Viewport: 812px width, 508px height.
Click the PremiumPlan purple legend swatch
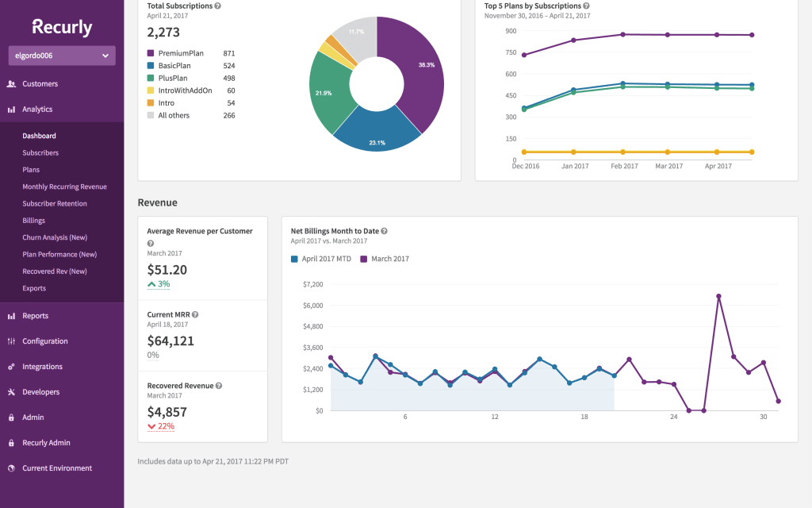coord(151,53)
